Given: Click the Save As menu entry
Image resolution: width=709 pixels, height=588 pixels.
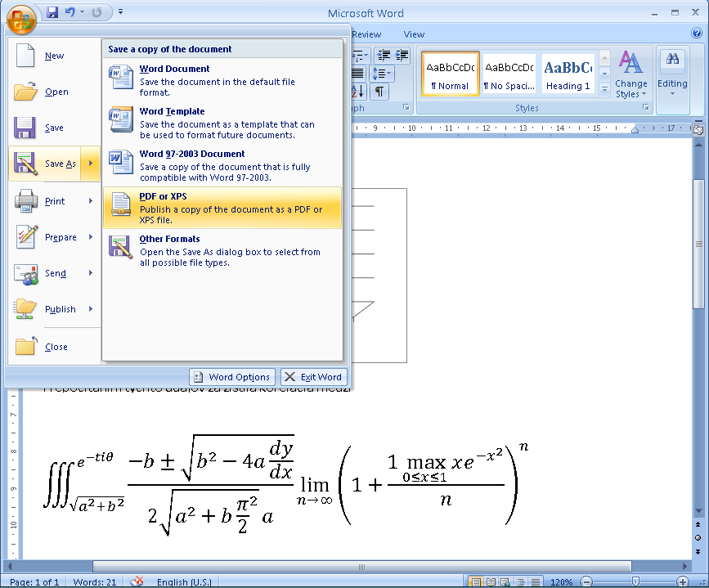Looking at the screenshot, I should [45, 164].
